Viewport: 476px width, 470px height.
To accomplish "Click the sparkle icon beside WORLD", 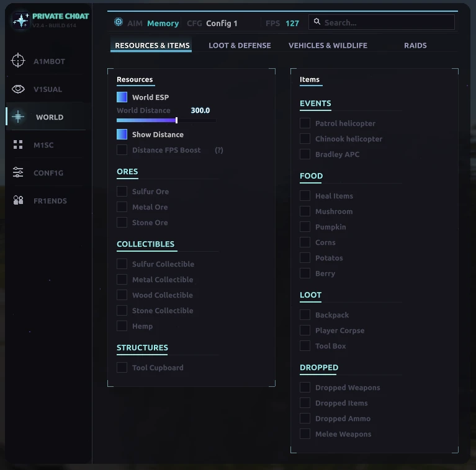I will pos(18,117).
